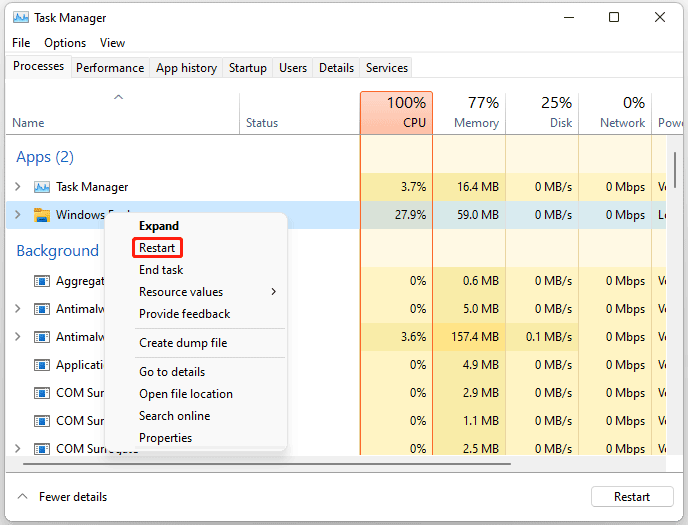
Task: Click the horizontal scrollbar thumb
Action: [x=267, y=463]
